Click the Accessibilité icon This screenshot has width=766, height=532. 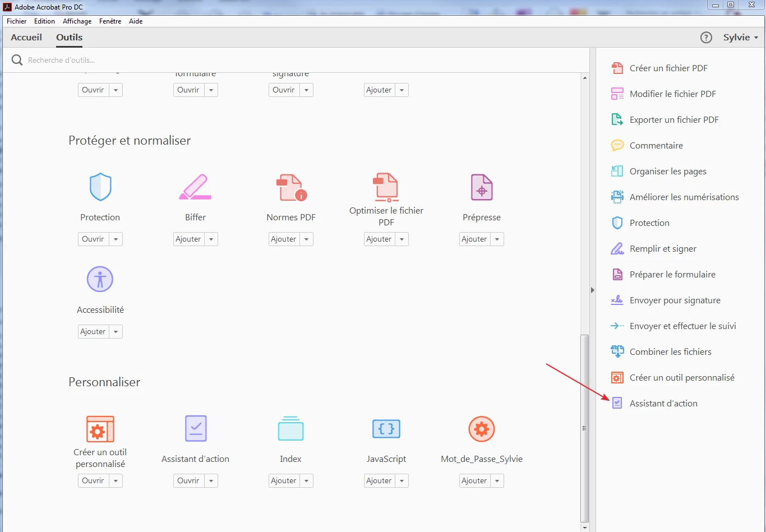click(x=100, y=279)
